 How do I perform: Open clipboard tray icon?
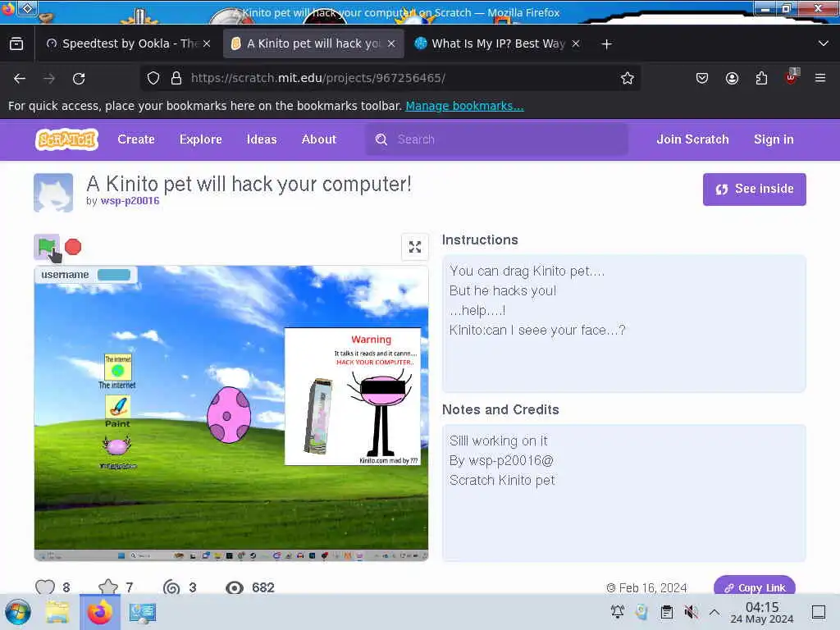(x=666, y=611)
